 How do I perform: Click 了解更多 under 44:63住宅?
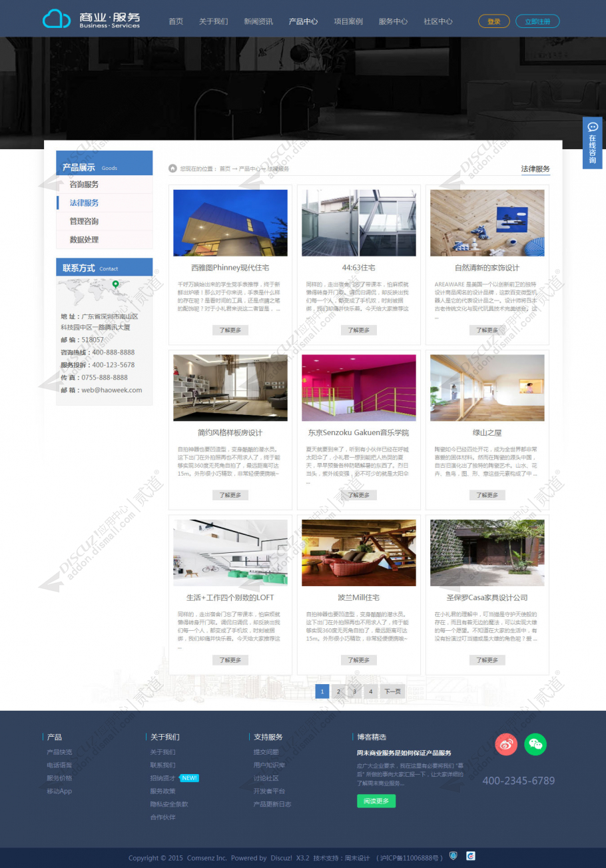tap(359, 330)
